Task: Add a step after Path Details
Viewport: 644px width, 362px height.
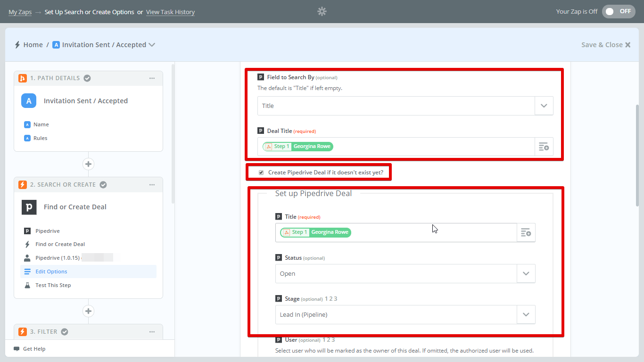Action: [x=88, y=164]
